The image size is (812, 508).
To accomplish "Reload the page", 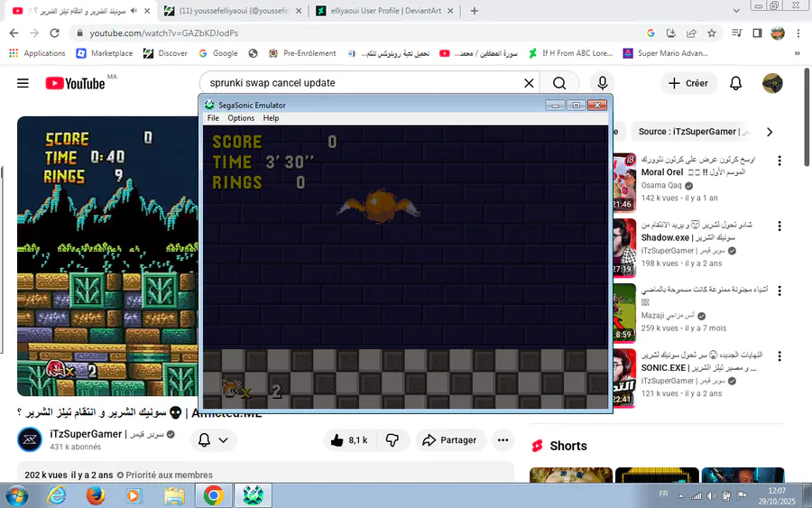I will [54, 33].
